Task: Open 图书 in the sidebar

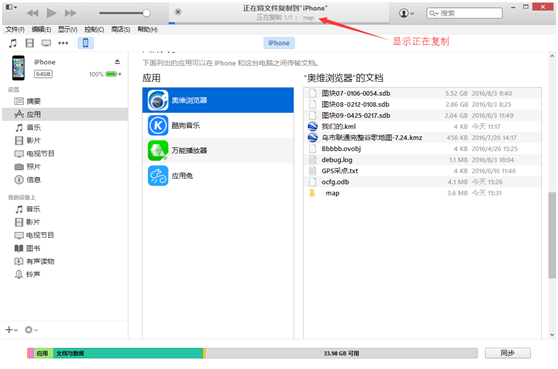Action: click(65, 248)
